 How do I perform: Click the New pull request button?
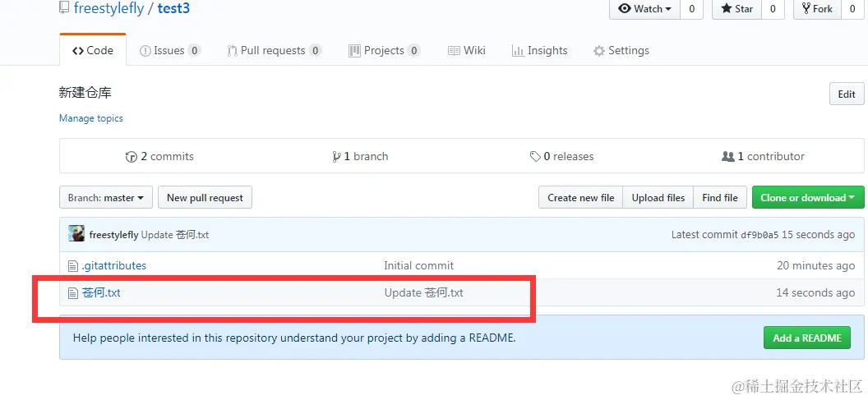point(205,197)
